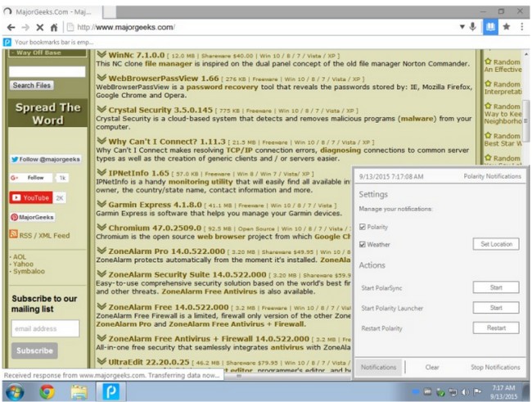Image resolution: width=532 pixels, height=402 pixels.
Task: Open ZoneAlarm Security Suite 14.0.522.000 link
Action: [187, 274]
